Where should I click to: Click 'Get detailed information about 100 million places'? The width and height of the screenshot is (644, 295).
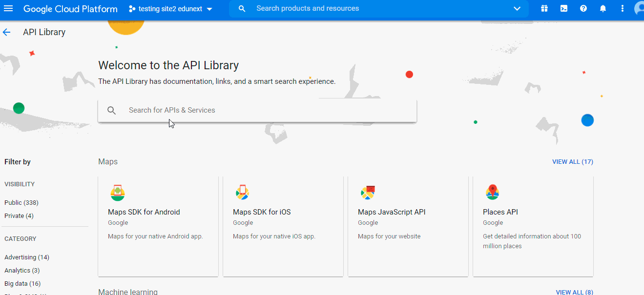click(532, 241)
